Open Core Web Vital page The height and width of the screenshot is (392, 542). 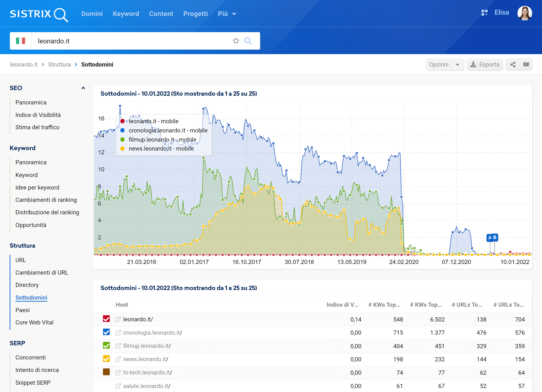click(34, 323)
